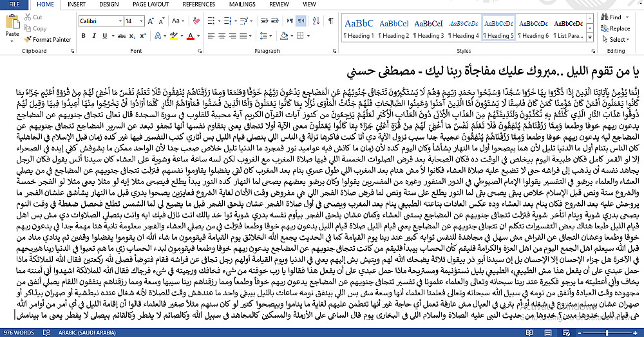Open the Styles pane launcher
This screenshot has width=644, height=337.
tap(593, 51)
